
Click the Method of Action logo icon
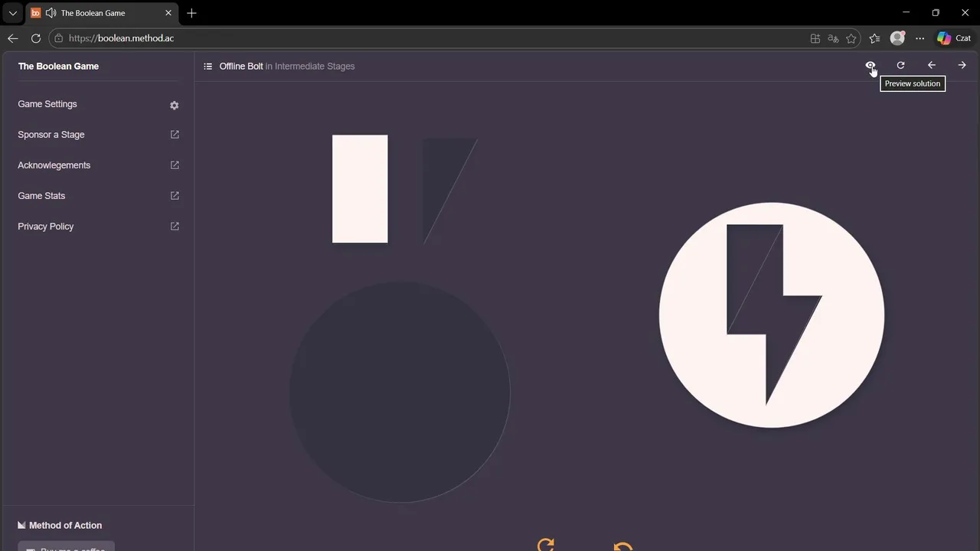point(21,525)
